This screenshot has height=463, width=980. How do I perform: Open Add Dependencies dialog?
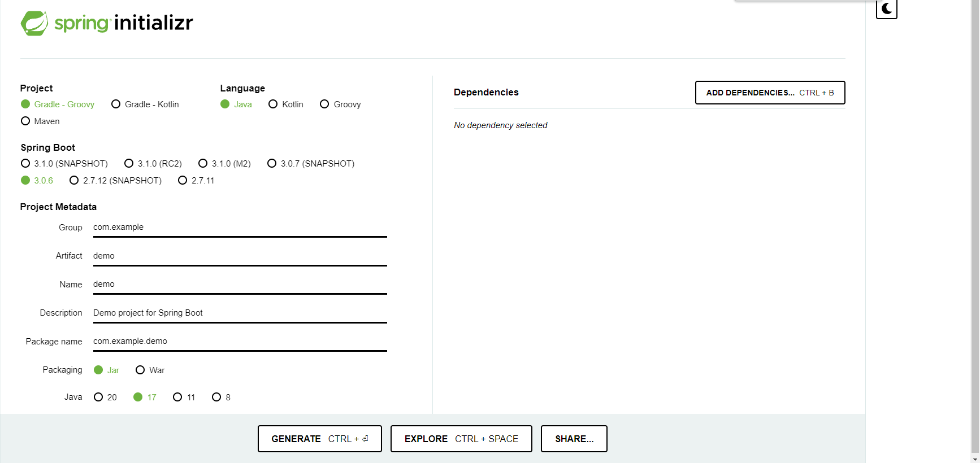click(x=770, y=93)
